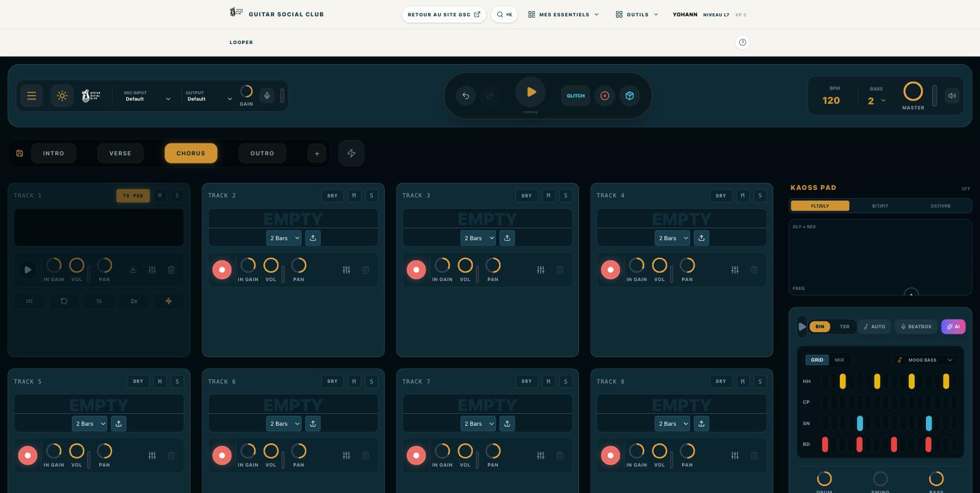The image size is (980, 493).
Task: Switch sequencer to MIX view
Action: click(x=839, y=360)
